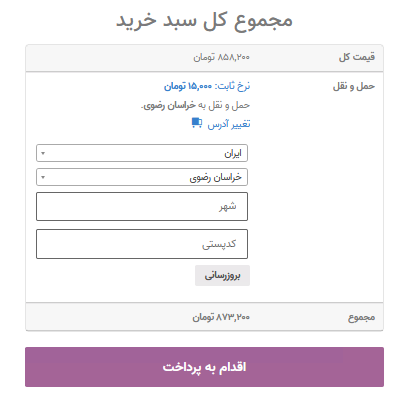The height and width of the screenshot is (397, 395).
Task: Click the ۸۵۸,۲۰۰ subtotal amount
Action: point(233,57)
